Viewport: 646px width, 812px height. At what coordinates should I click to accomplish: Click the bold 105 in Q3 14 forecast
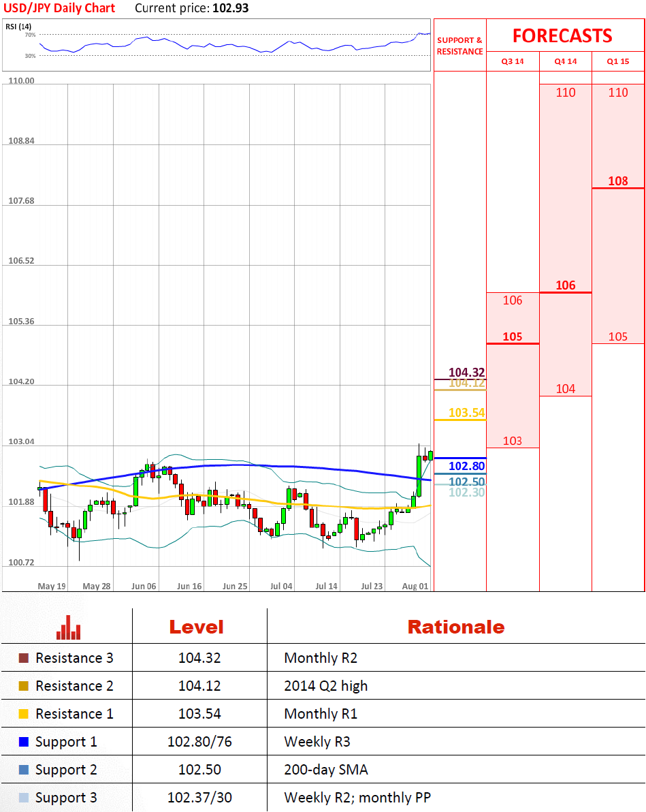[513, 337]
